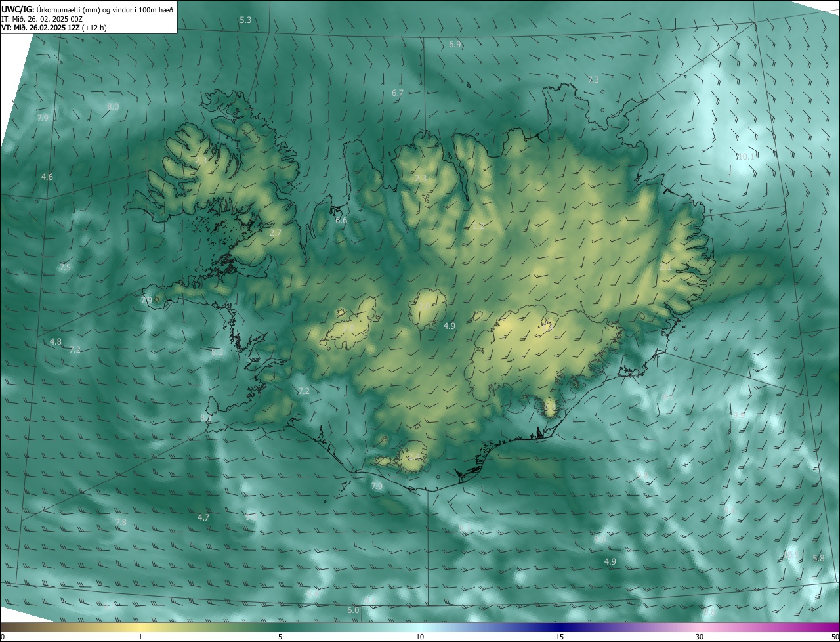Viewport: 840px width, 642px height.
Task: Click the color scale tick label '50'
Action: (x=835, y=637)
